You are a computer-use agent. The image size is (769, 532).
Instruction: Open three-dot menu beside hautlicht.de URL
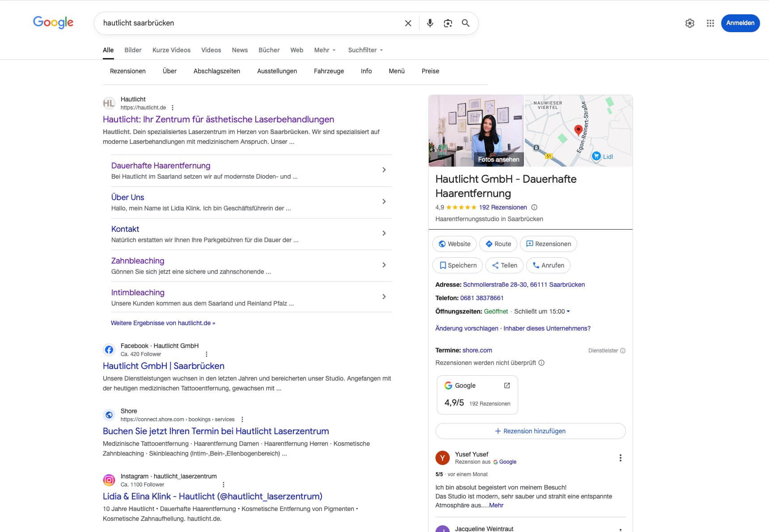173,108
